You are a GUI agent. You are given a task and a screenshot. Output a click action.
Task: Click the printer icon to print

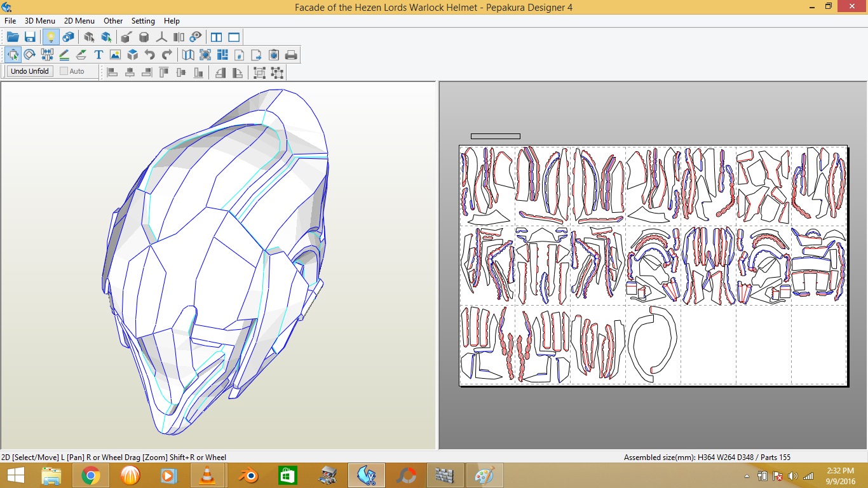[x=291, y=55]
